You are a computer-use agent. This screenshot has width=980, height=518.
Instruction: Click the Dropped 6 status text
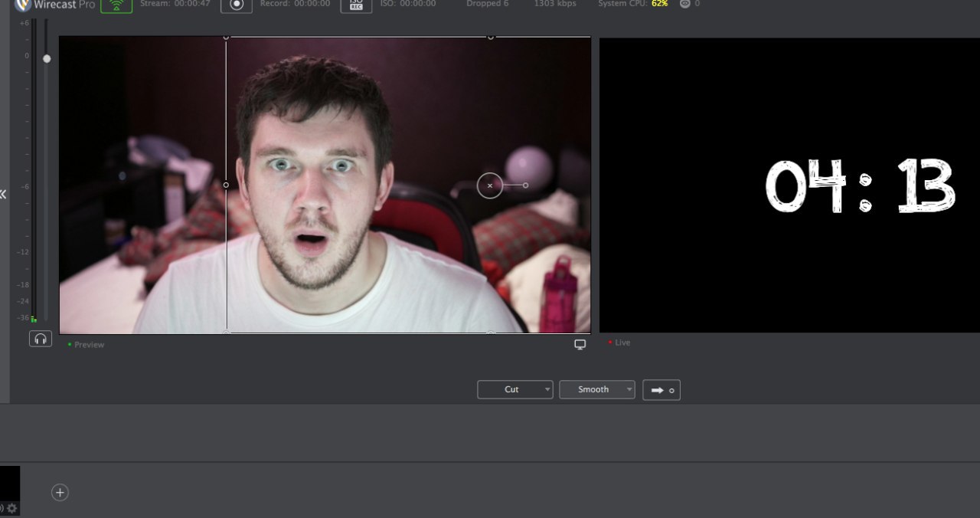coord(488,4)
